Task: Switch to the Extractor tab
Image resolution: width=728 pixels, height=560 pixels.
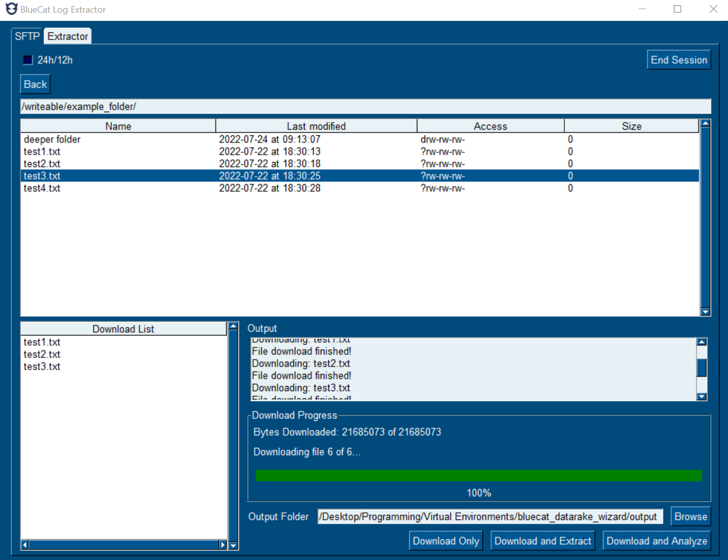Action: point(67,36)
